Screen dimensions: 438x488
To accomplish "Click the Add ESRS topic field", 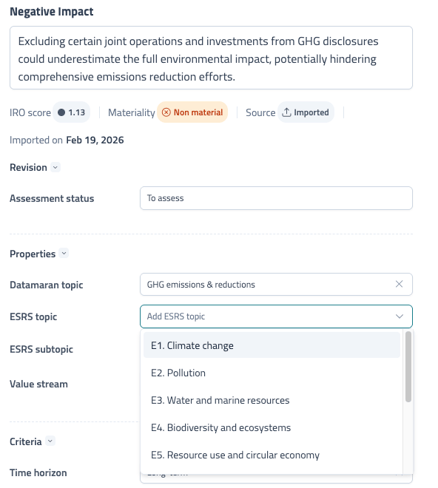I will 276,316.
